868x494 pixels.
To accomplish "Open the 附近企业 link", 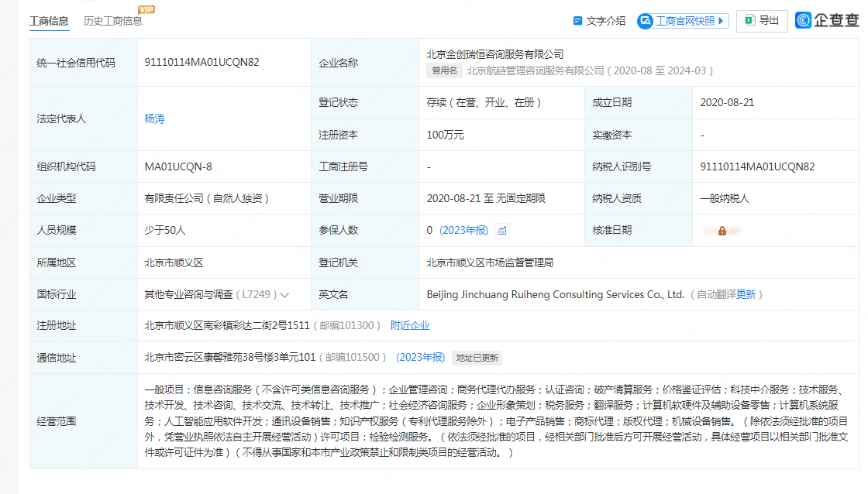I will click(410, 326).
